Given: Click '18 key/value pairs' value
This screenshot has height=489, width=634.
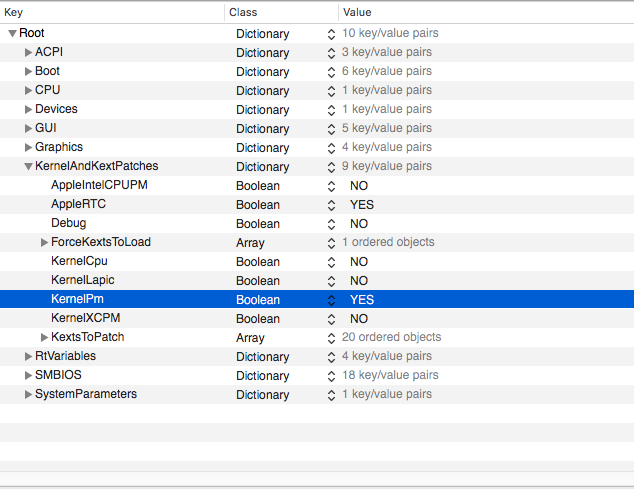Looking at the screenshot, I should (390, 375).
